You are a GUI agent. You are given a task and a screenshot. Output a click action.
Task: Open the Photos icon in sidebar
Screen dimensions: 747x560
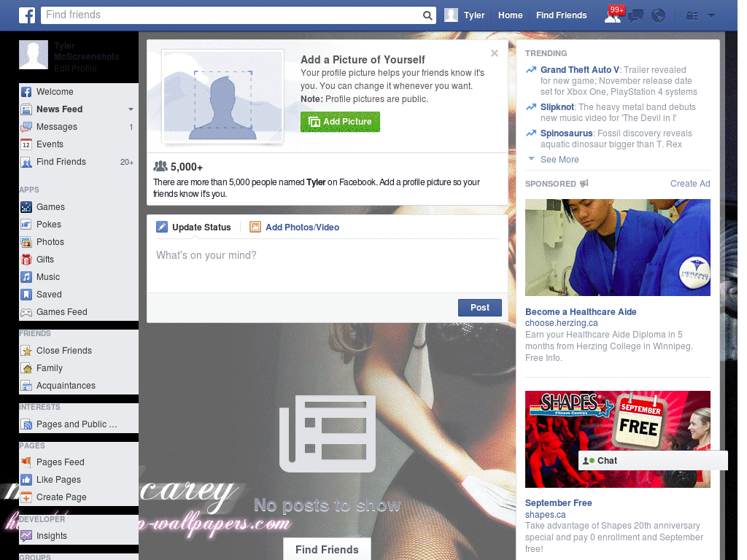[26, 242]
